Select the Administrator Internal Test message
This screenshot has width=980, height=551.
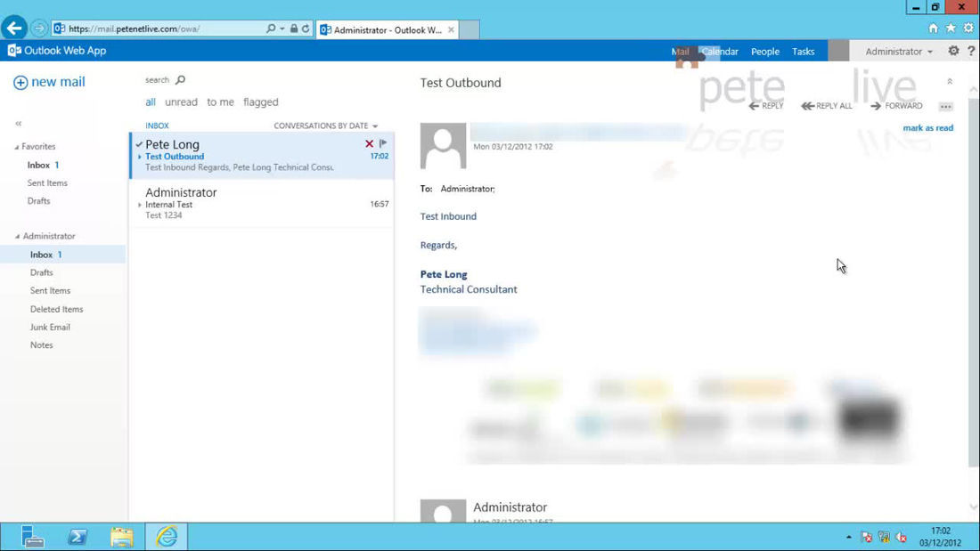pos(262,204)
